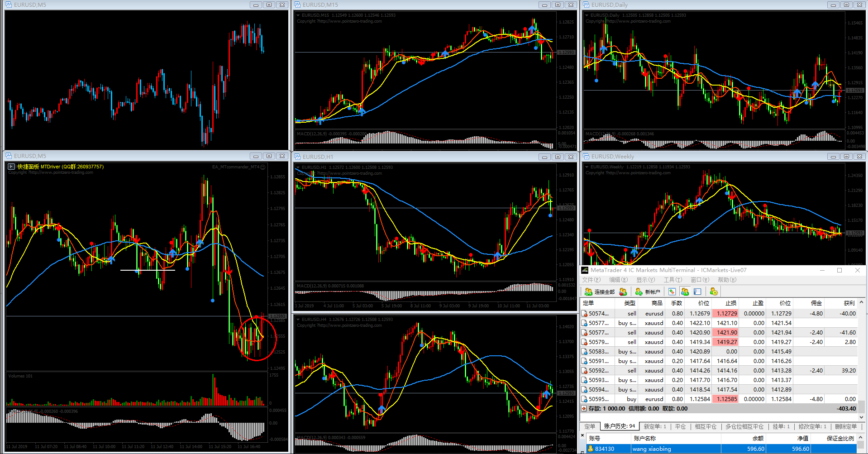Image resolution: width=868 pixels, height=454 pixels.
Task: Collapse indicator dropdown triangle on EURUSD,H4 chart
Action: 298,320
